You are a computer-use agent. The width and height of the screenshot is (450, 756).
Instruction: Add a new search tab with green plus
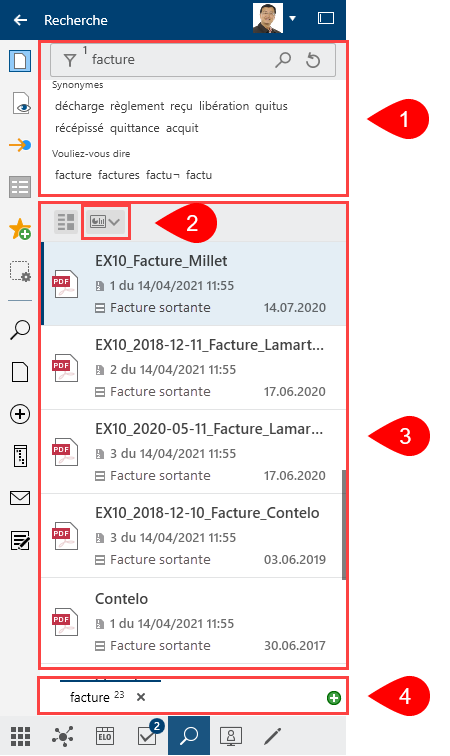click(x=334, y=698)
